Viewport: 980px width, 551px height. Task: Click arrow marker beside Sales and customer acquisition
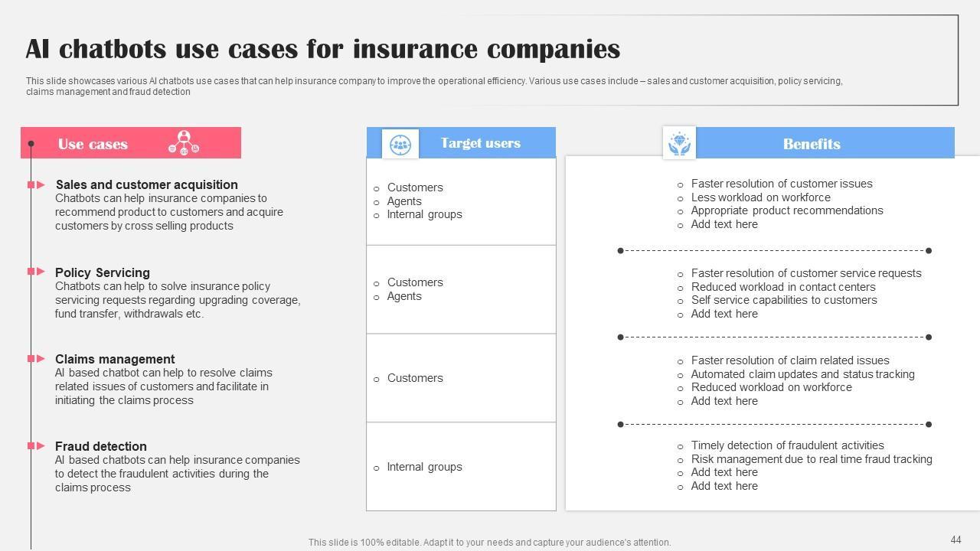pos(36,184)
